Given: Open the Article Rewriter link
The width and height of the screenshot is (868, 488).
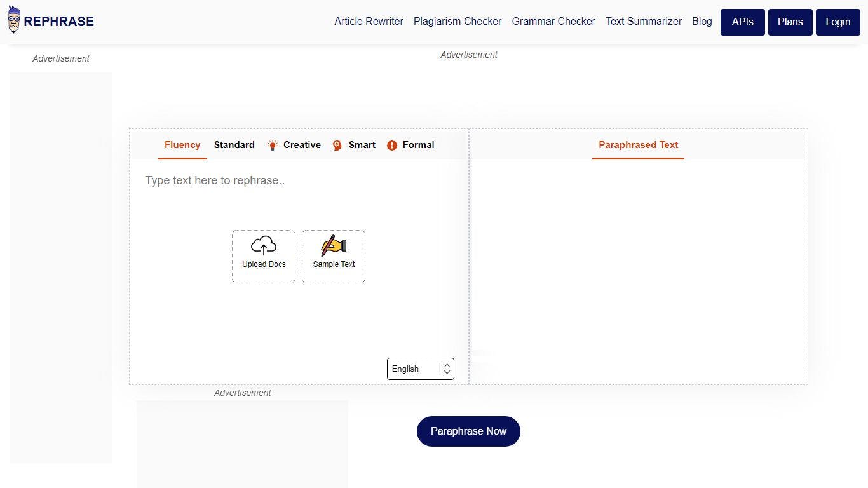Looking at the screenshot, I should [x=369, y=22].
